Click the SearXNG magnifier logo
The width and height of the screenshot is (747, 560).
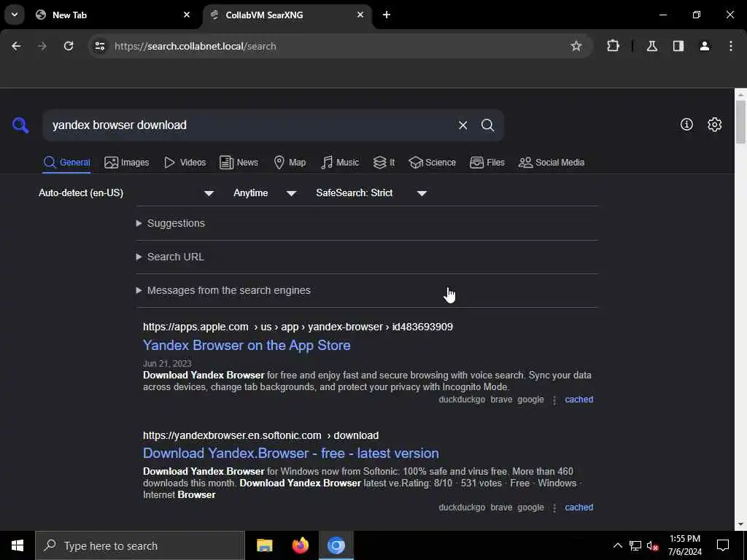click(20, 125)
